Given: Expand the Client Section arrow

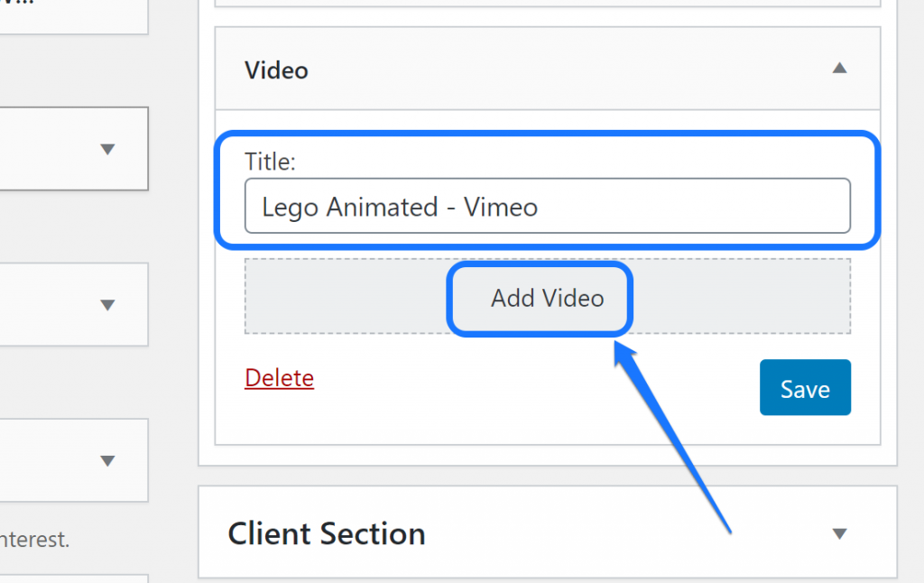Looking at the screenshot, I should point(839,533).
